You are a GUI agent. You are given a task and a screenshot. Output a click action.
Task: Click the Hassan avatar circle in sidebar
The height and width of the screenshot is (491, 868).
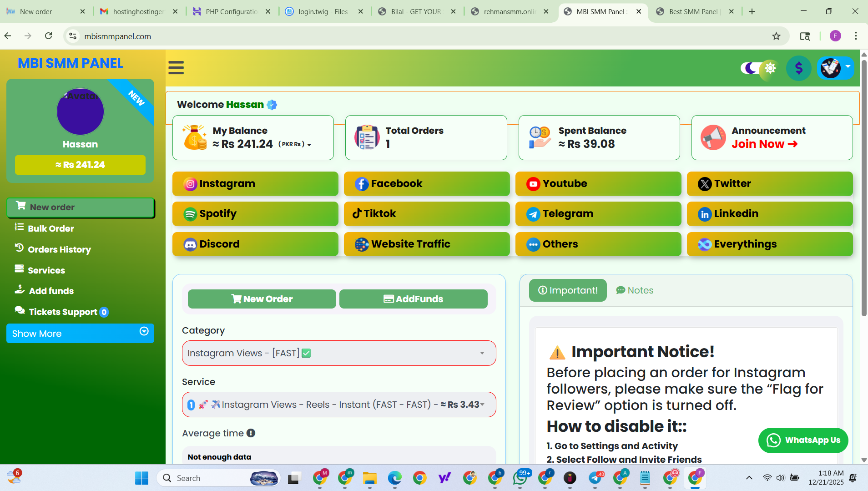[80, 111]
